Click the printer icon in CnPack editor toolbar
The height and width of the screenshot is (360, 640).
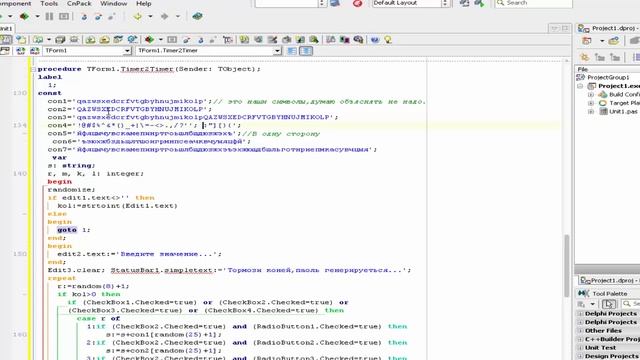[74, 40]
